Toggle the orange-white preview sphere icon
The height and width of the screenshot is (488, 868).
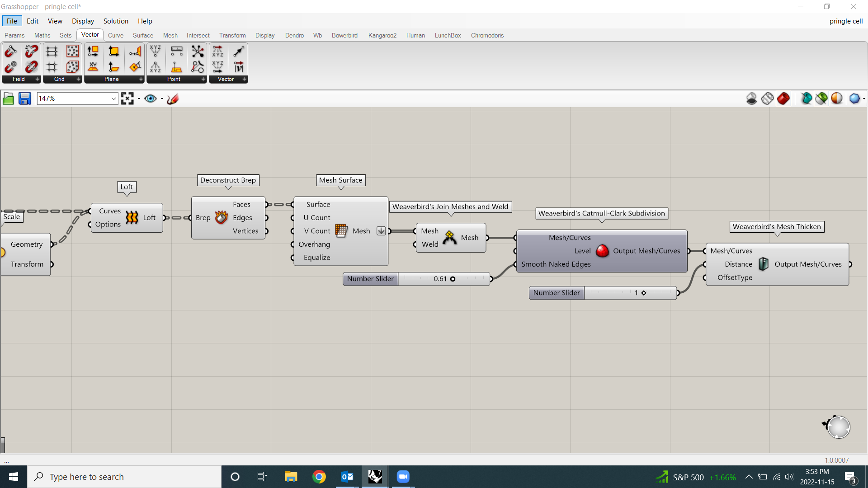pos(837,99)
